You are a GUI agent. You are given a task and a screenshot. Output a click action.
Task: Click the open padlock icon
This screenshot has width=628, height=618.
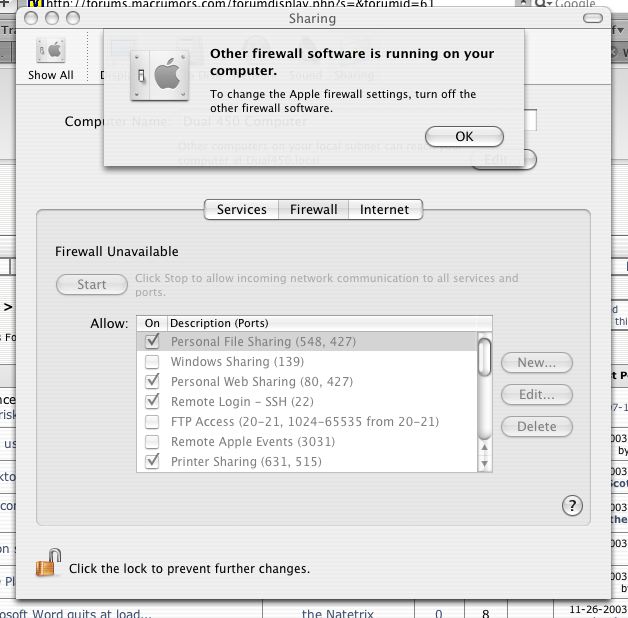(x=48, y=562)
